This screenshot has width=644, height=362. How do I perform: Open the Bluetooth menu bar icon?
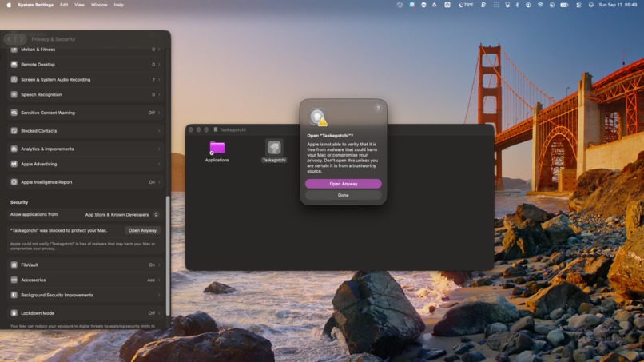[x=517, y=5]
